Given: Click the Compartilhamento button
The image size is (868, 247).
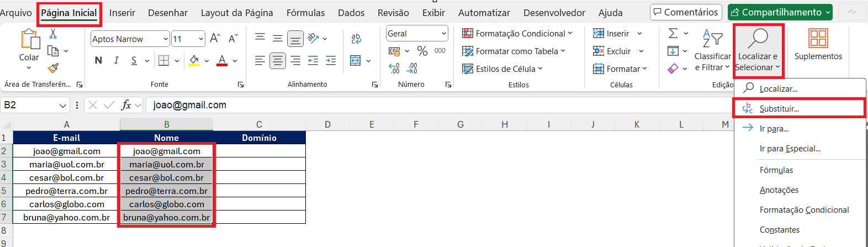Looking at the screenshot, I should (780, 12).
